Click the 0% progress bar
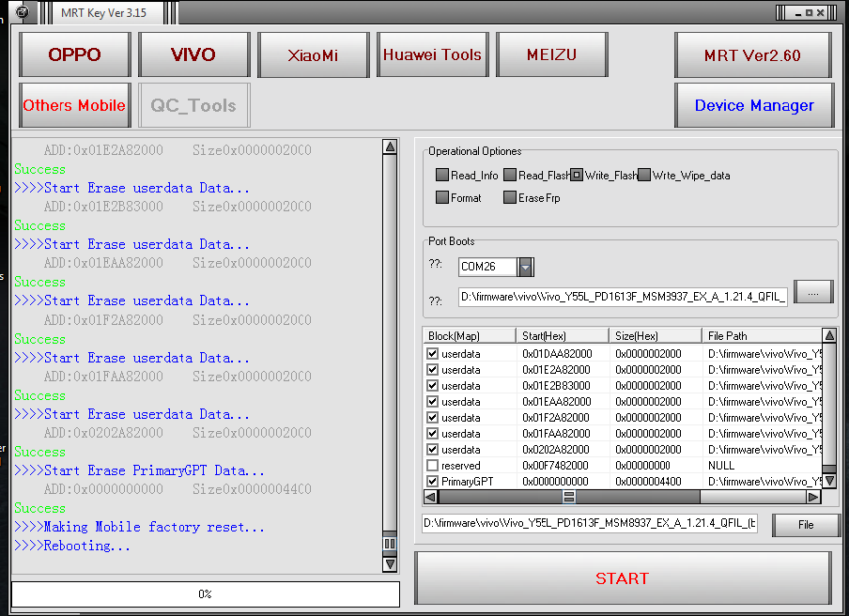This screenshot has width=849, height=616. (206, 594)
